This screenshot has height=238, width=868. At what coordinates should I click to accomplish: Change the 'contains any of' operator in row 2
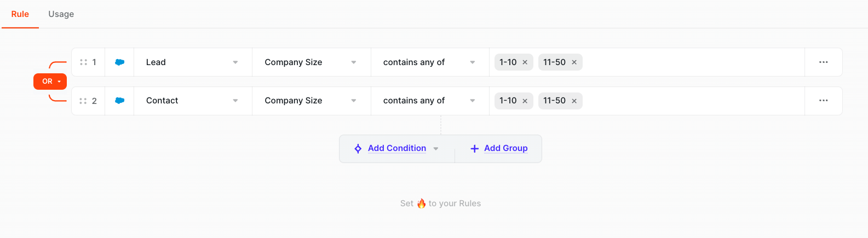click(x=430, y=101)
